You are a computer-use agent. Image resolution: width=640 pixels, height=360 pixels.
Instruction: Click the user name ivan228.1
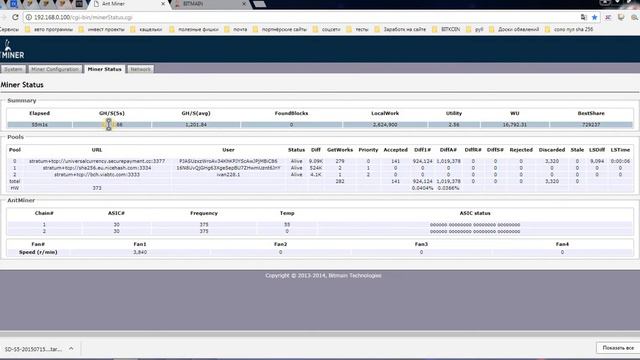229,174
